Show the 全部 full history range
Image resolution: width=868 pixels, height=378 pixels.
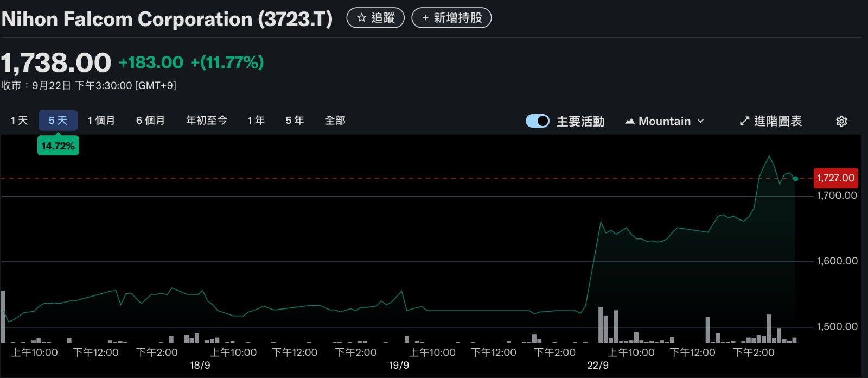point(335,121)
